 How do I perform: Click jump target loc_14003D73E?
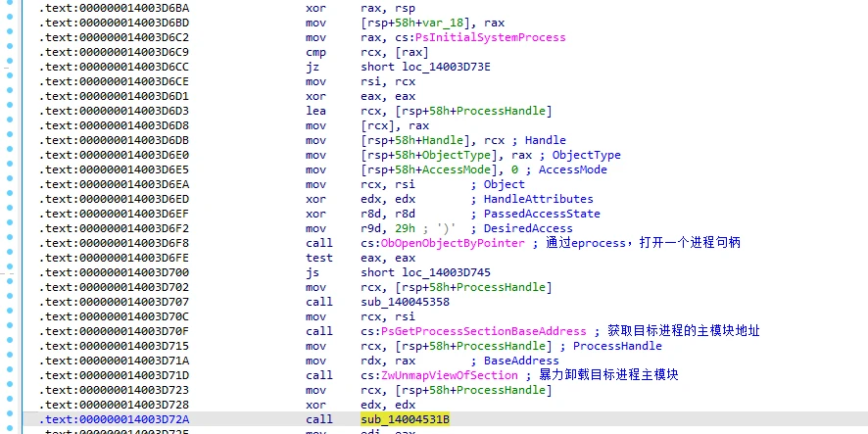(x=446, y=67)
